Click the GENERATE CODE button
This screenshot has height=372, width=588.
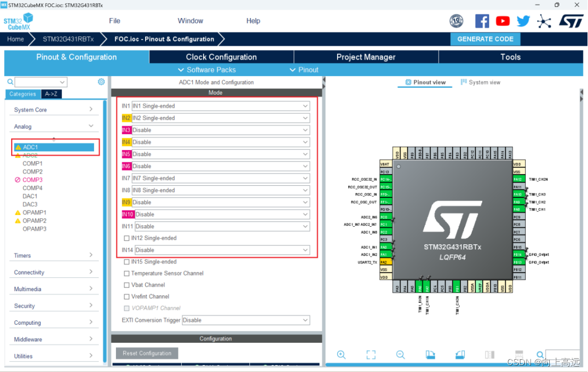[485, 39]
